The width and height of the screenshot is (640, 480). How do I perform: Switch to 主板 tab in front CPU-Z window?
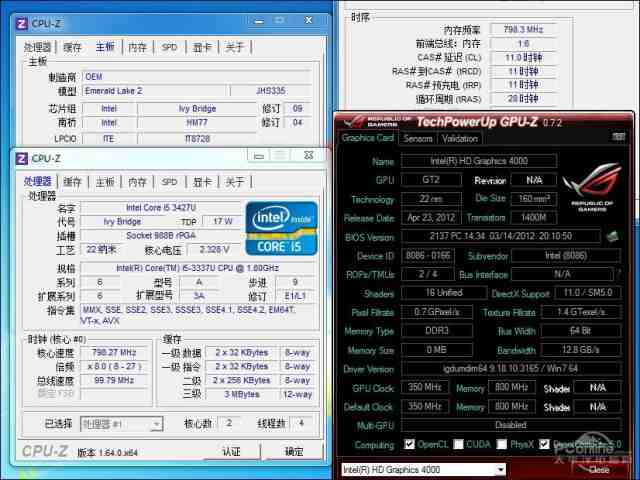click(x=105, y=182)
